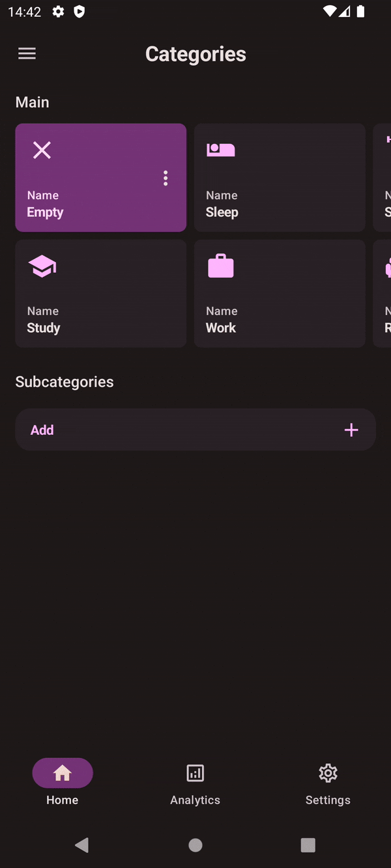
Task: Tap the Add subcategory text
Action: pos(42,430)
